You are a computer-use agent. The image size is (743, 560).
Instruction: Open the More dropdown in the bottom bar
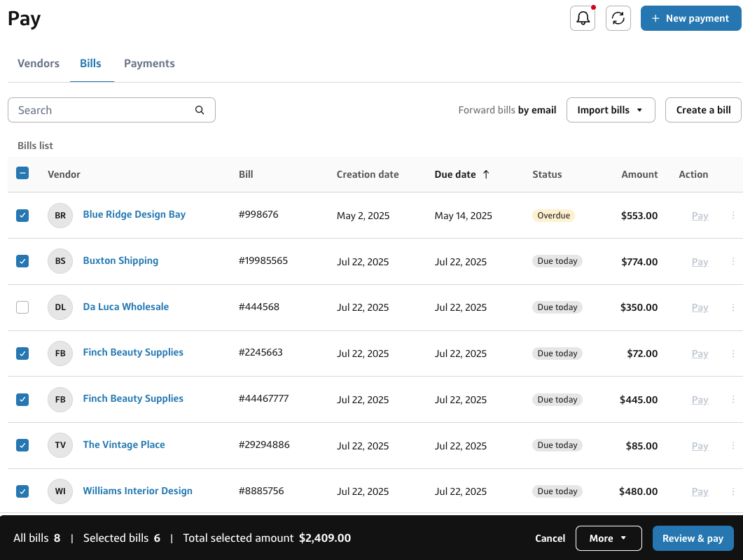(608, 538)
